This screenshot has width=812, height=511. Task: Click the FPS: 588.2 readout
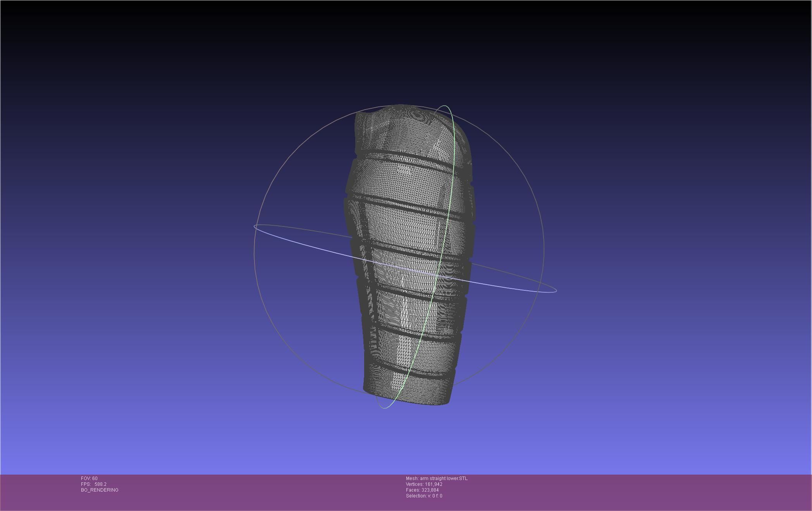(x=94, y=484)
